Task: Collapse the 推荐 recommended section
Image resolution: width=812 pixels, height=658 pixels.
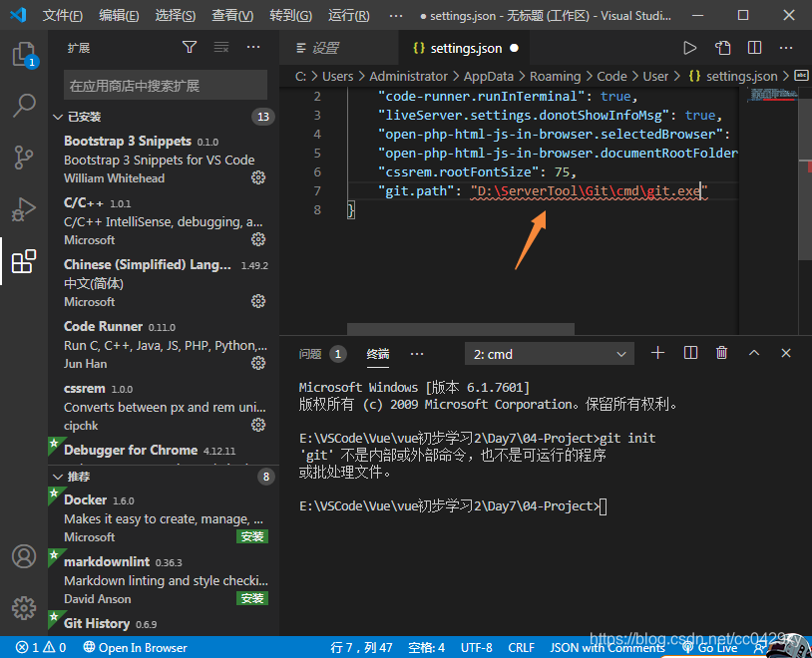Action: (x=164, y=477)
